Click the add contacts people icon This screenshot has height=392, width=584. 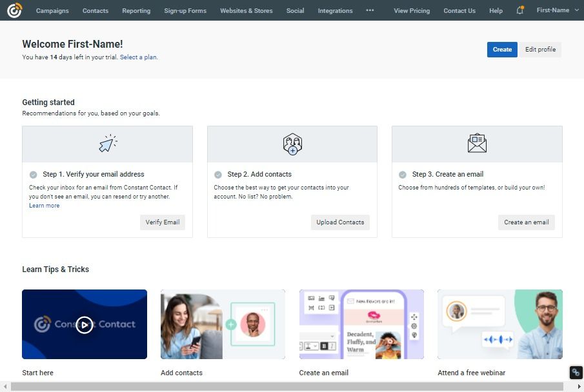tap(292, 144)
